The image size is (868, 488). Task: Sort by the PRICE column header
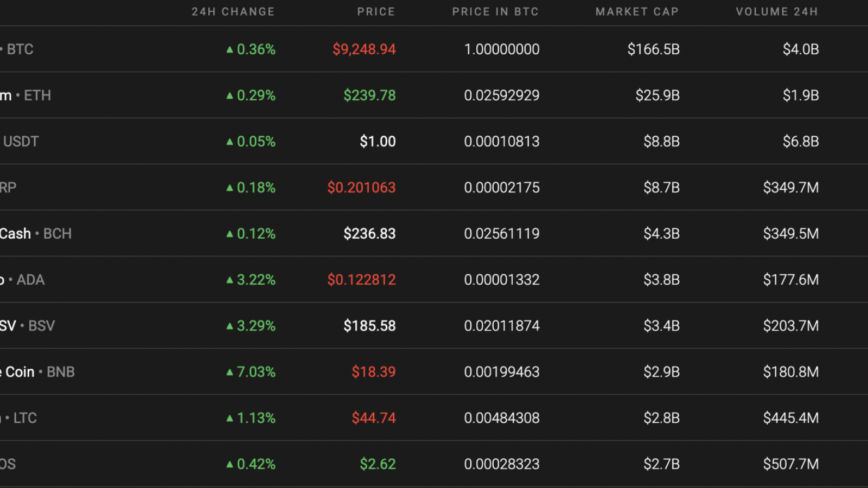(x=376, y=11)
